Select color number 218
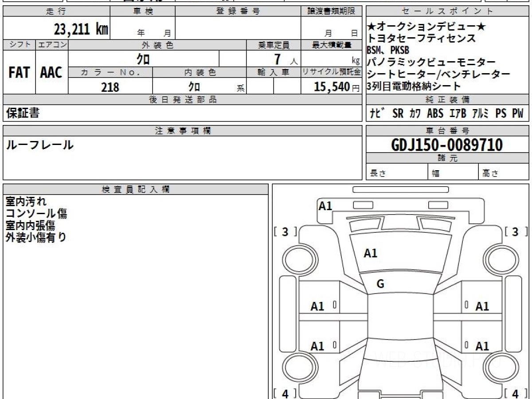The height and width of the screenshot is (399, 532). point(110,87)
